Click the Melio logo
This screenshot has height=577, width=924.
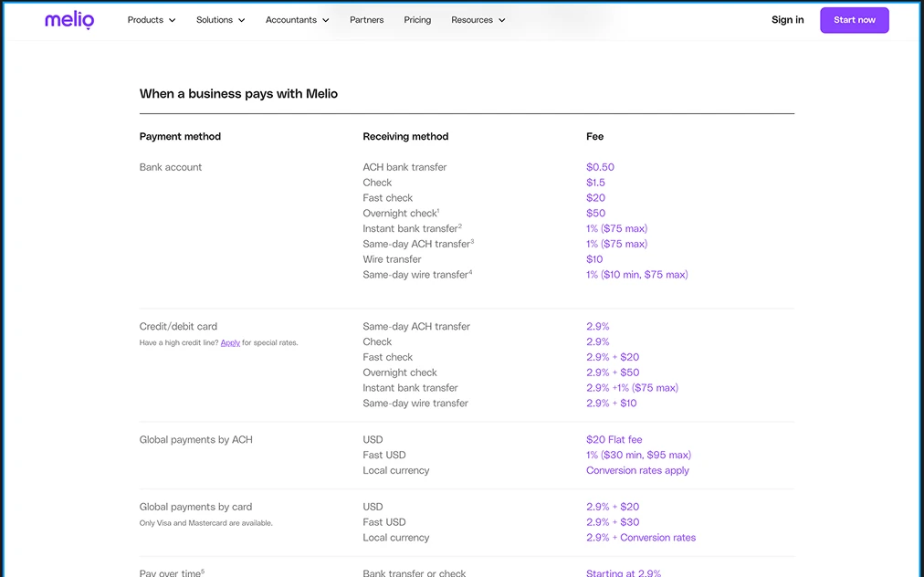point(69,20)
